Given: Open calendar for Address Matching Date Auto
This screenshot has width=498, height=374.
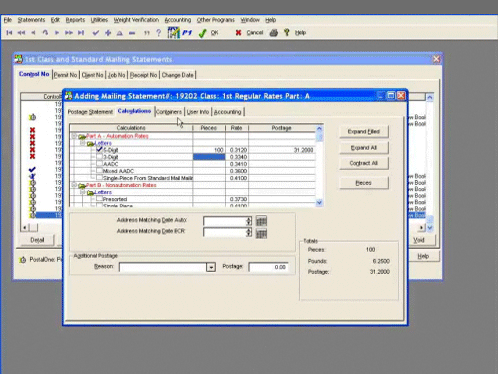Looking at the screenshot, I should point(261,221).
